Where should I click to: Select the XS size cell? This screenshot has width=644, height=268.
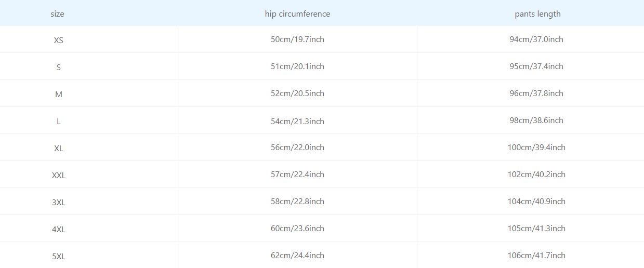click(59, 40)
